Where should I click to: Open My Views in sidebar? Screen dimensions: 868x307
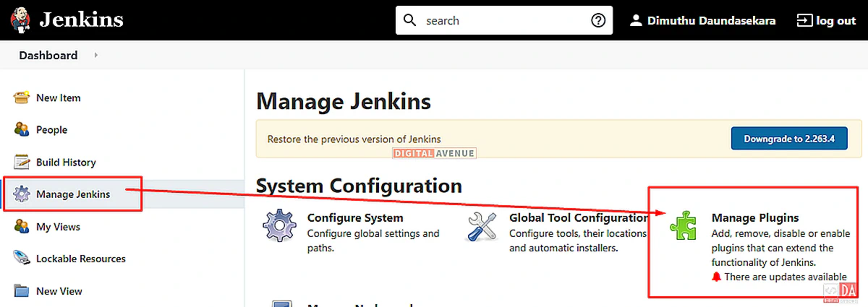(58, 227)
